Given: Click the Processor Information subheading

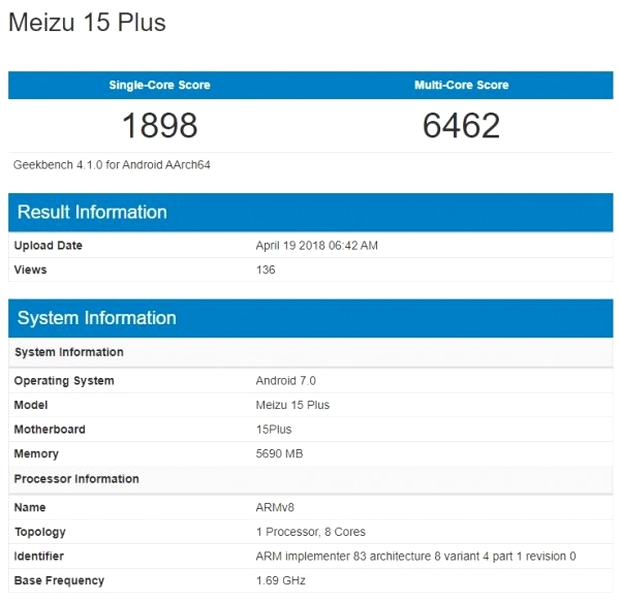Looking at the screenshot, I should click(x=77, y=479).
